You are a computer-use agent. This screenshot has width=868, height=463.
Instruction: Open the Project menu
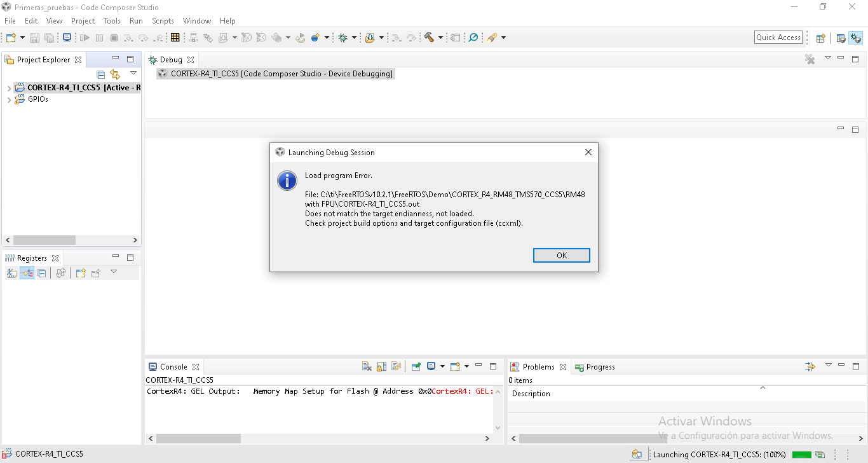83,21
